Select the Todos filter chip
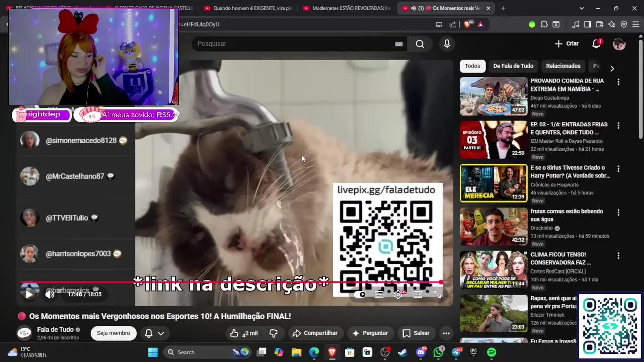Viewport: 644px width, 362px height. click(x=472, y=66)
